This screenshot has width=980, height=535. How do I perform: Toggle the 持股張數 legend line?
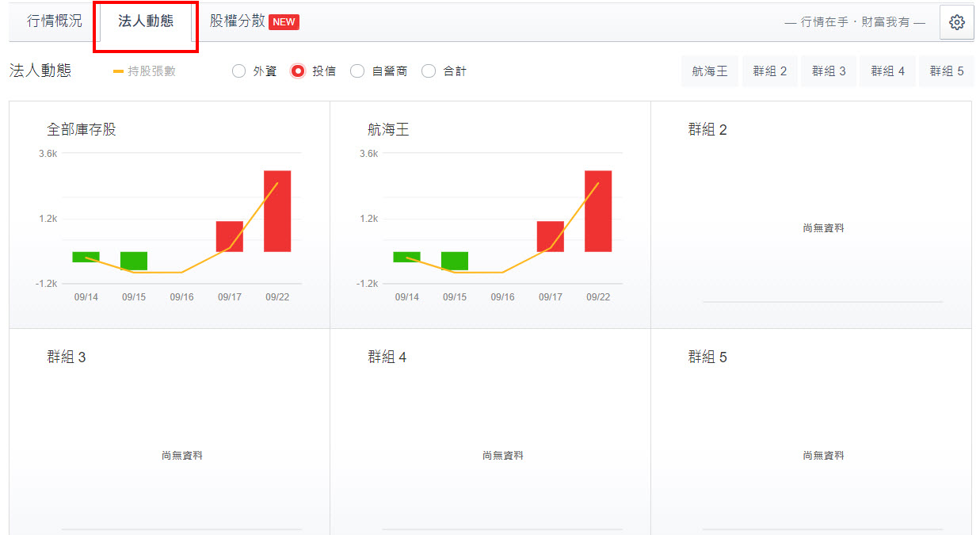click(x=145, y=71)
